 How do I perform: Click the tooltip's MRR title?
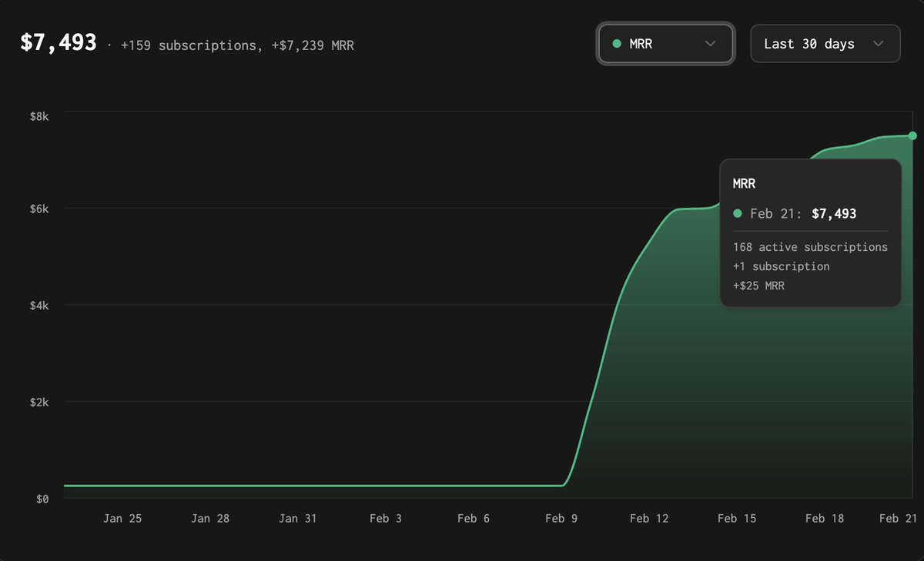pos(745,184)
